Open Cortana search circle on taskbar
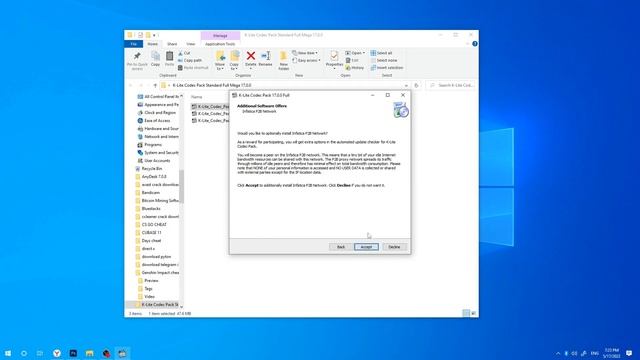640x360 pixels. [x=24, y=353]
